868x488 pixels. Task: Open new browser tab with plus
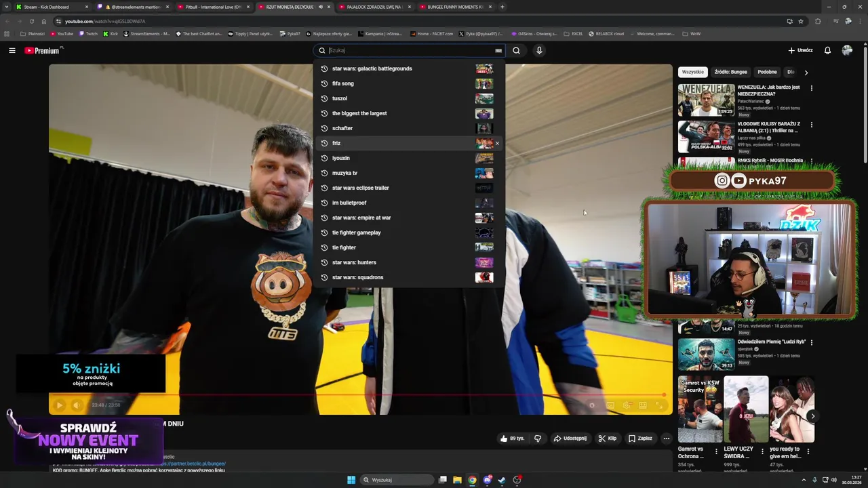502,7
